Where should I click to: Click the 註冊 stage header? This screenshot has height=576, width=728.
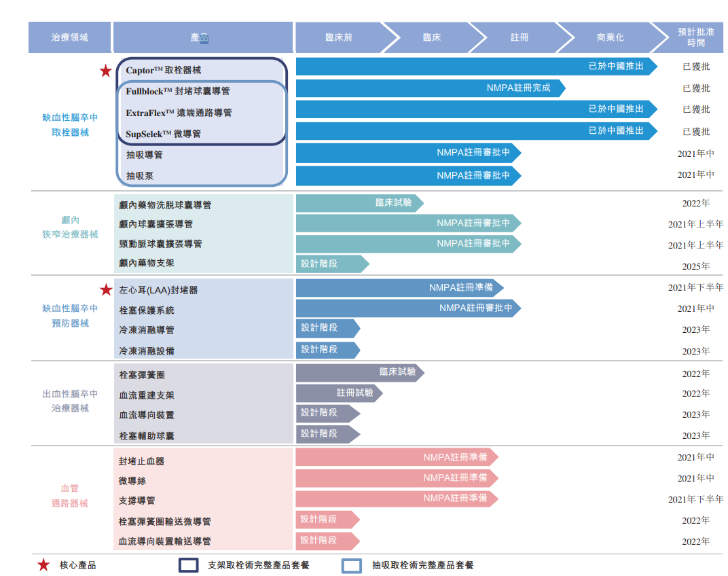(x=519, y=37)
